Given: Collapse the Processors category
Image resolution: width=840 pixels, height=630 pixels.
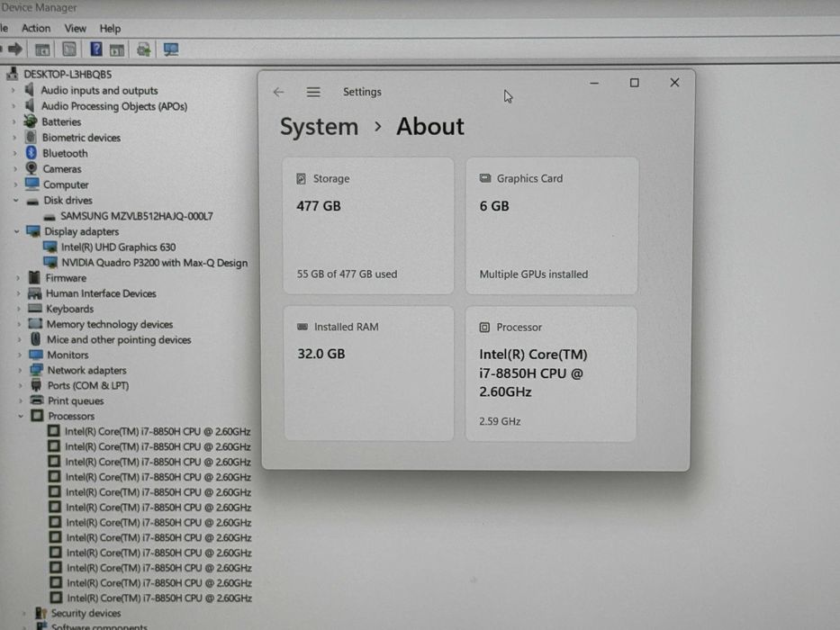Looking at the screenshot, I should tap(21, 416).
